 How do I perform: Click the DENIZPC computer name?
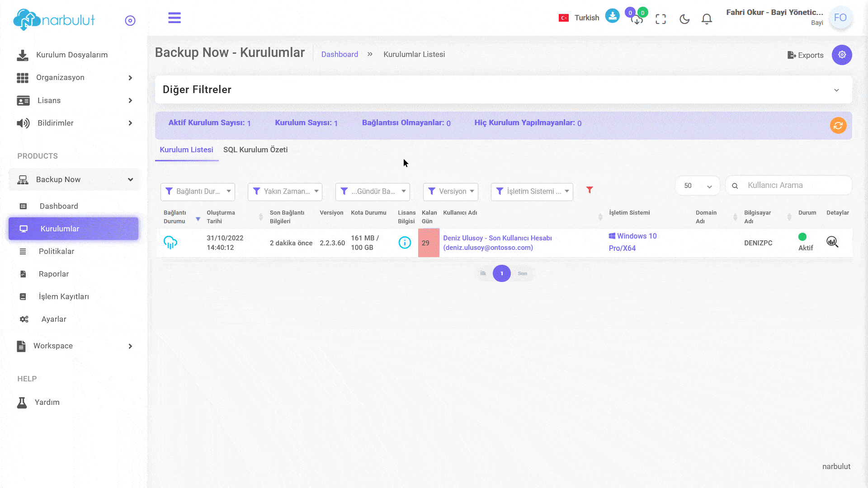point(758,243)
